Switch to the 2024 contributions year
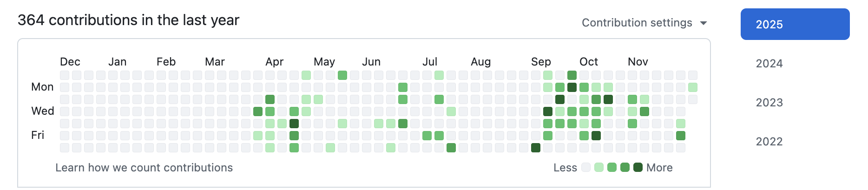Viewport: 868px width, 190px height. pos(769,63)
